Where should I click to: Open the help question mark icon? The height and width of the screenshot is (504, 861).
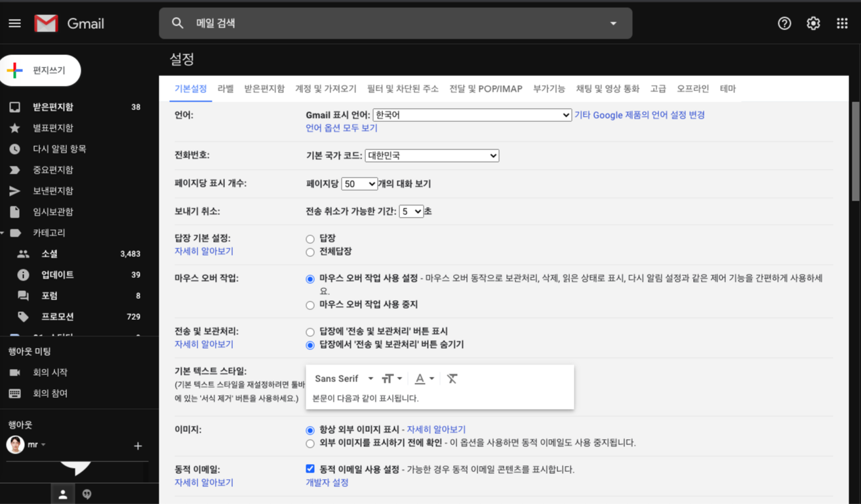pyautogui.click(x=784, y=23)
